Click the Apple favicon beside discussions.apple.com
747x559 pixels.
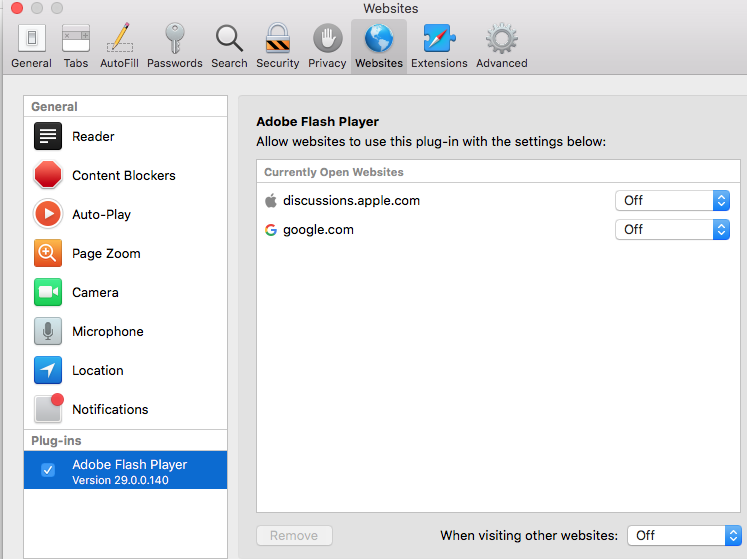[x=271, y=201]
